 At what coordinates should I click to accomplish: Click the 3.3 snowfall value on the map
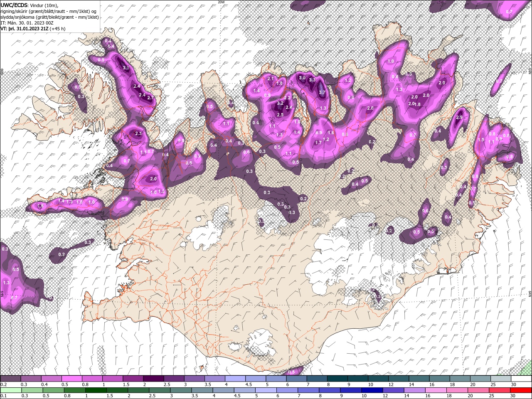point(312,80)
